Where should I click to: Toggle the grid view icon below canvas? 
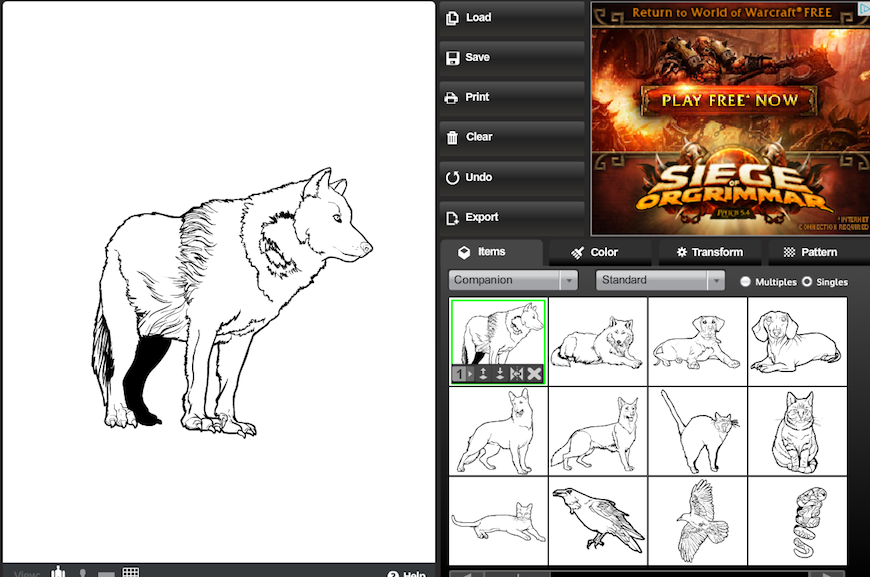click(x=130, y=572)
